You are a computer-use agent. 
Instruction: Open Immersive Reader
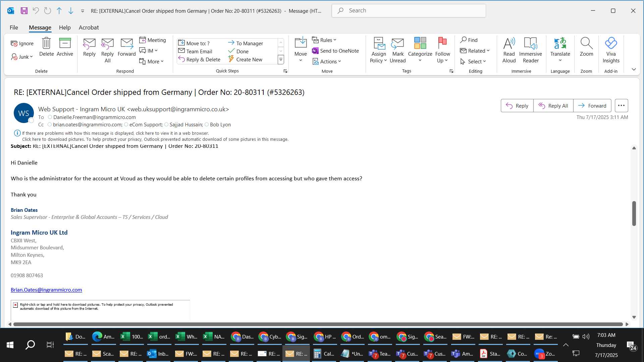(x=530, y=50)
